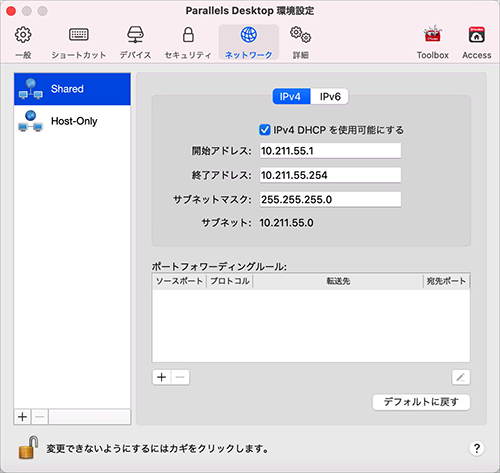The height and width of the screenshot is (473, 500).
Task: Toggle the IPv4 DHCP を使用可能にする checkbox
Action: click(265, 130)
